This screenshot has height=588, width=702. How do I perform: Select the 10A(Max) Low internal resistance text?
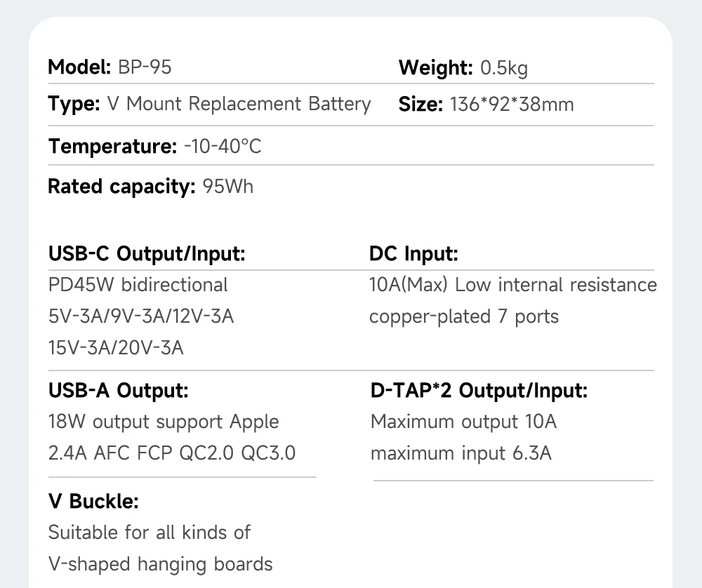click(512, 285)
